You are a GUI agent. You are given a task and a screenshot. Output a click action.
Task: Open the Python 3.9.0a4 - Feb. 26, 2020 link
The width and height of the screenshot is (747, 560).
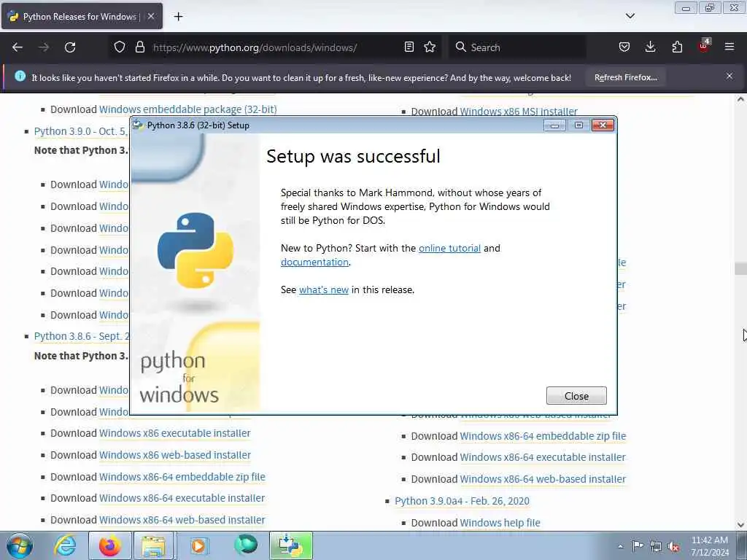click(x=462, y=500)
